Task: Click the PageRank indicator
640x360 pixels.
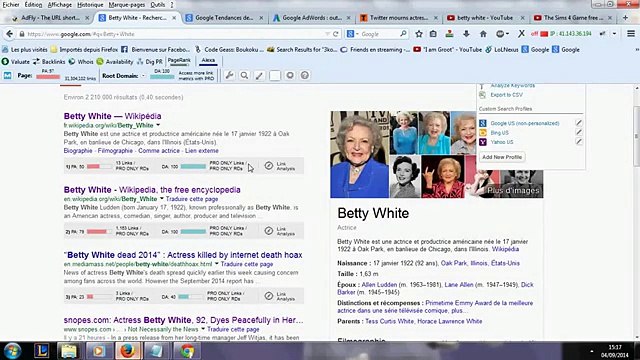Action: [179, 61]
